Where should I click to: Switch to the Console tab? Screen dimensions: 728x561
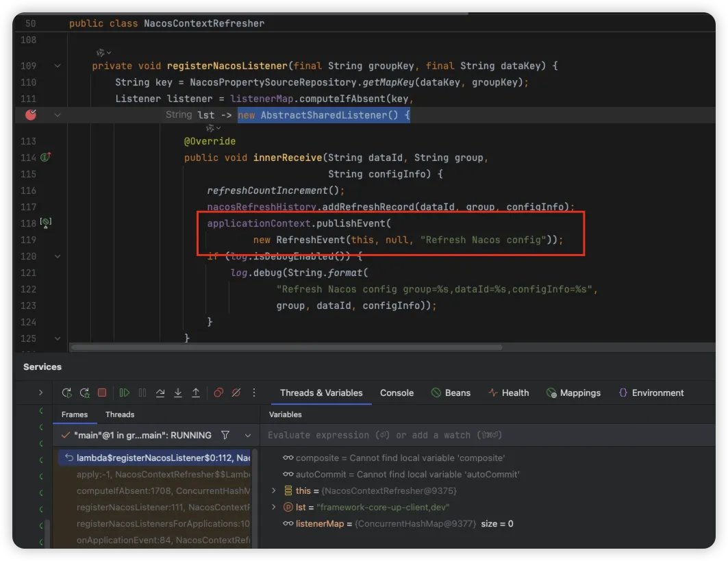[397, 392]
